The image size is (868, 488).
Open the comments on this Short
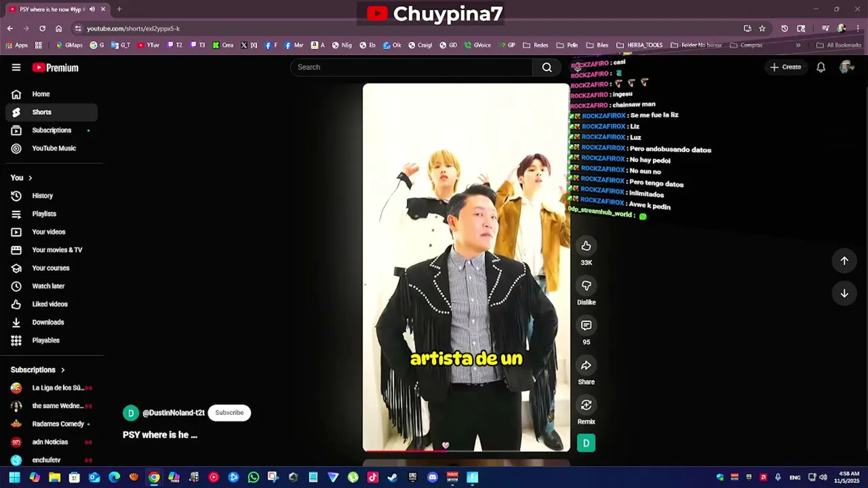click(587, 325)
